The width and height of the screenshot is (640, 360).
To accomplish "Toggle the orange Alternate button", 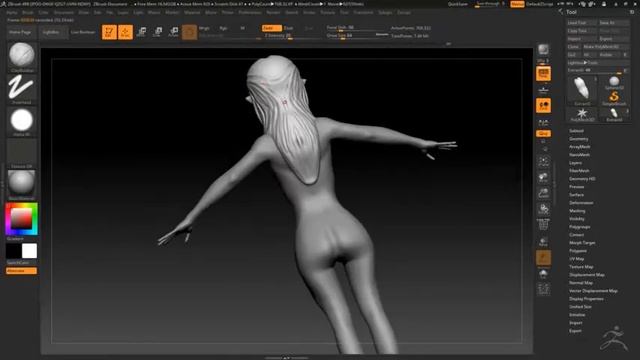I will 21,271.
